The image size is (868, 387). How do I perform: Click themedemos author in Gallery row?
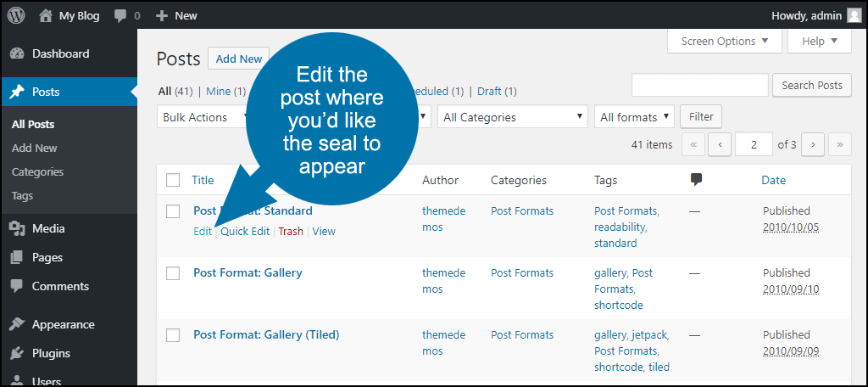tap(444, 281)
